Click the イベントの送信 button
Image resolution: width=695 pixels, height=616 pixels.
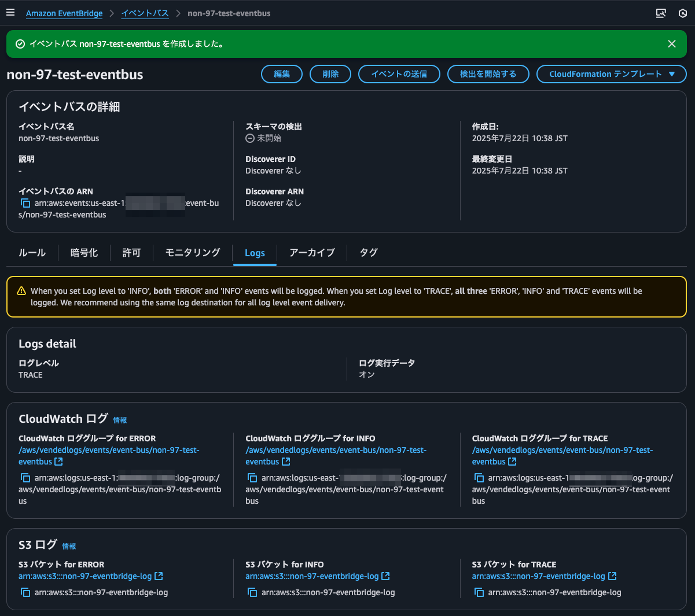(399, 74)
